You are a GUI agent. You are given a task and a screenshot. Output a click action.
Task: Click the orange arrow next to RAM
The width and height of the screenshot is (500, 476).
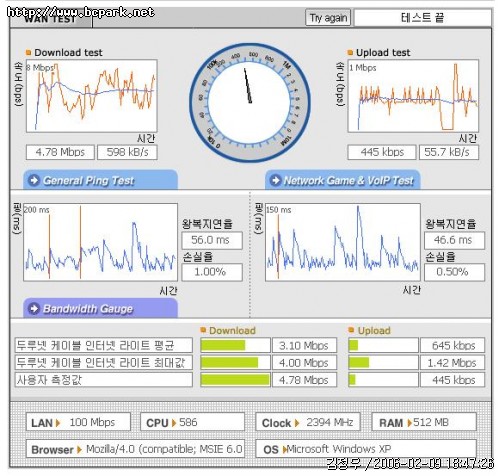pyautogui.click(x=410, y=423)
